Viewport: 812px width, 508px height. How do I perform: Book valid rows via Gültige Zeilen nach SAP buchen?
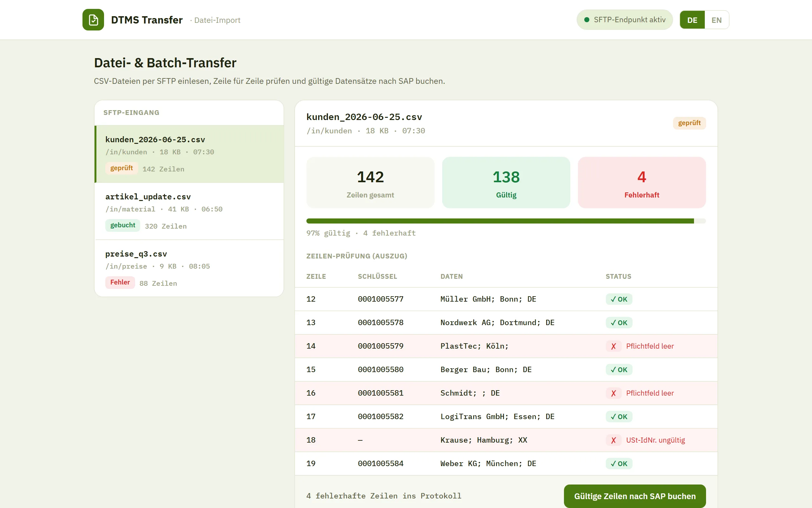(x=634, y=496)
